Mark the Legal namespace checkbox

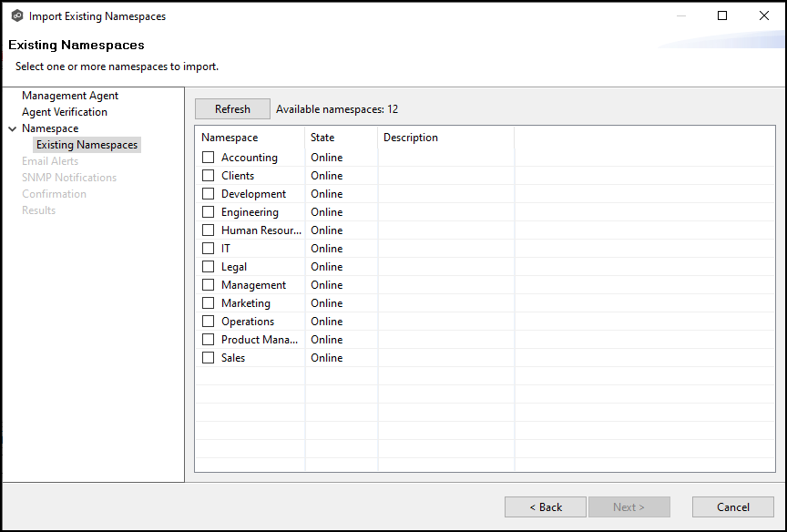tap(208, 267)
